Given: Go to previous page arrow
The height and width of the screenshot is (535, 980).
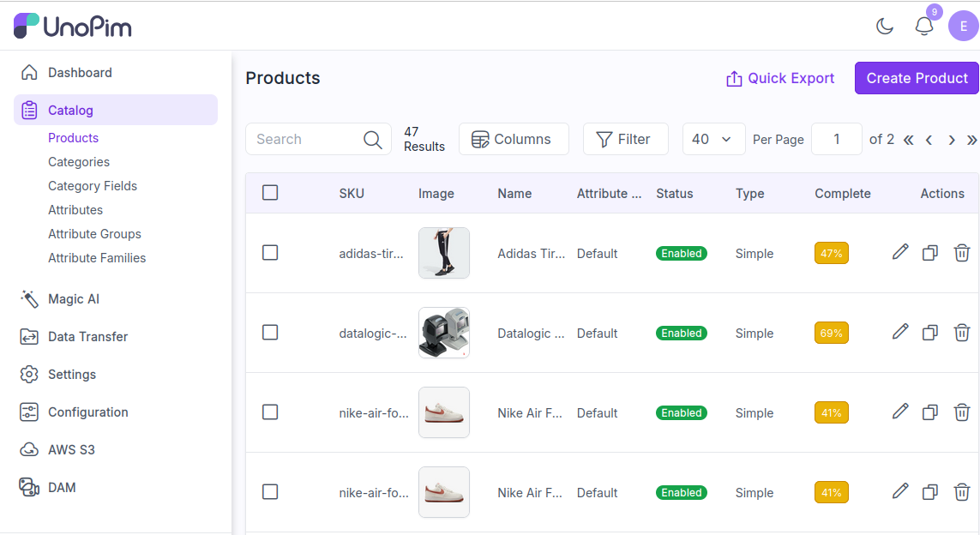Looking at the screenshot, I should (929, 140).
